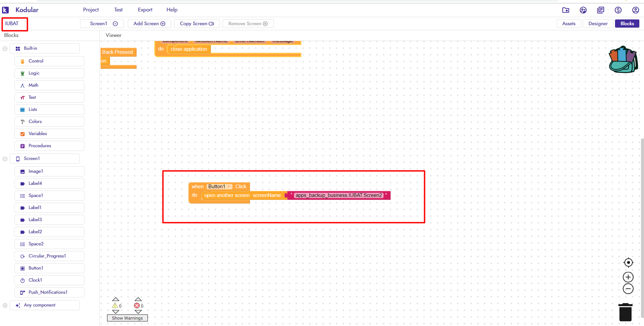Click the backpack icon in the workspace
The height and width of the screenshot is (326, 644).
point(623,60)
